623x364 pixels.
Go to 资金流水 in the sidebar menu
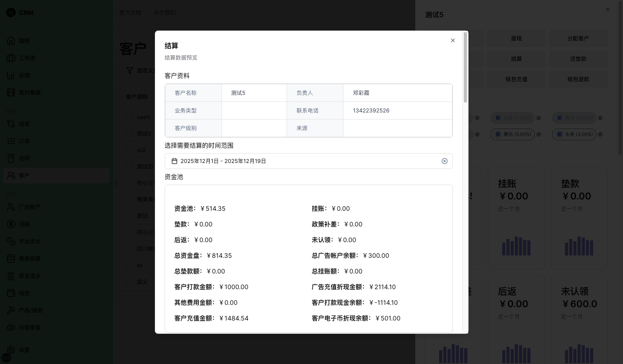[x=30, y=276]
